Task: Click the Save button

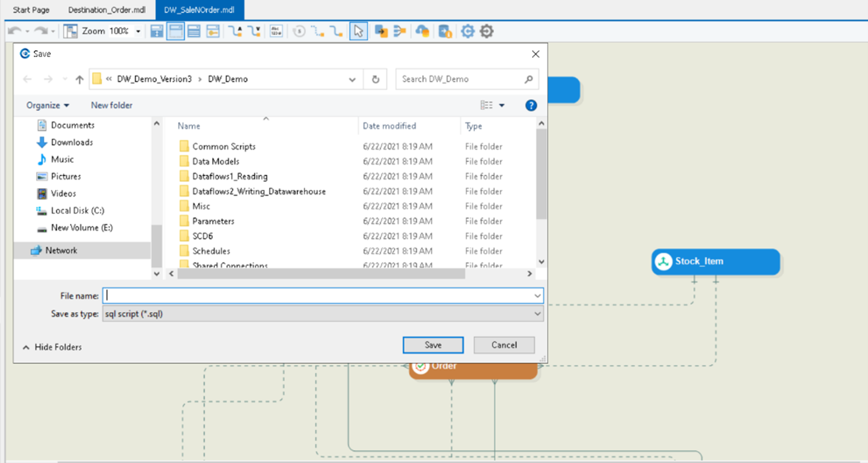Action: [x=433, y=345]
